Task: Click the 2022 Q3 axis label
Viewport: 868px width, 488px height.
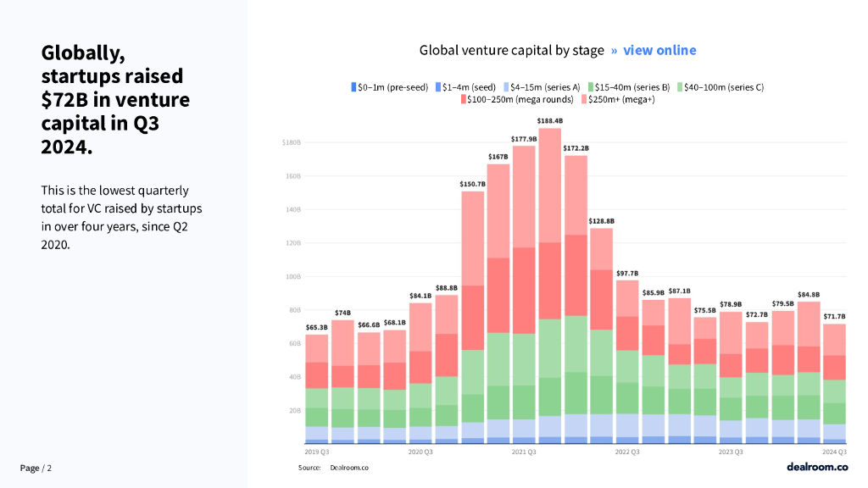Action: [x=627, y=452]
